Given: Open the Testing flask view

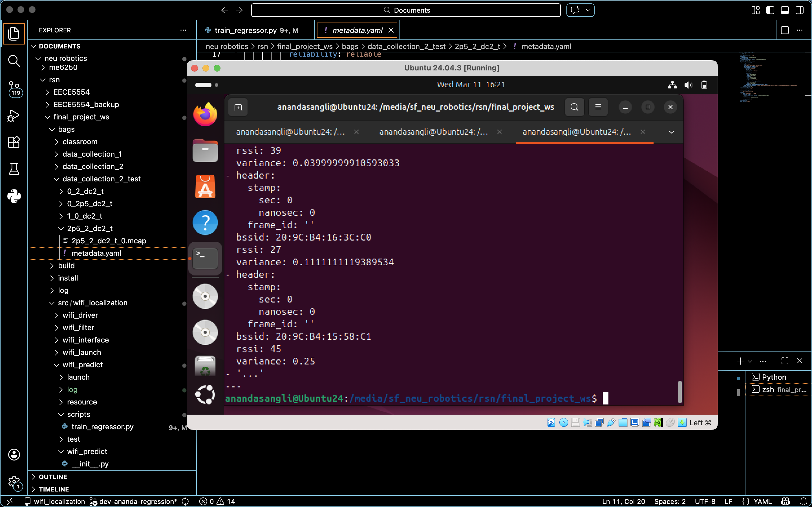Looking at the screenshot, I should pos(14,169).
